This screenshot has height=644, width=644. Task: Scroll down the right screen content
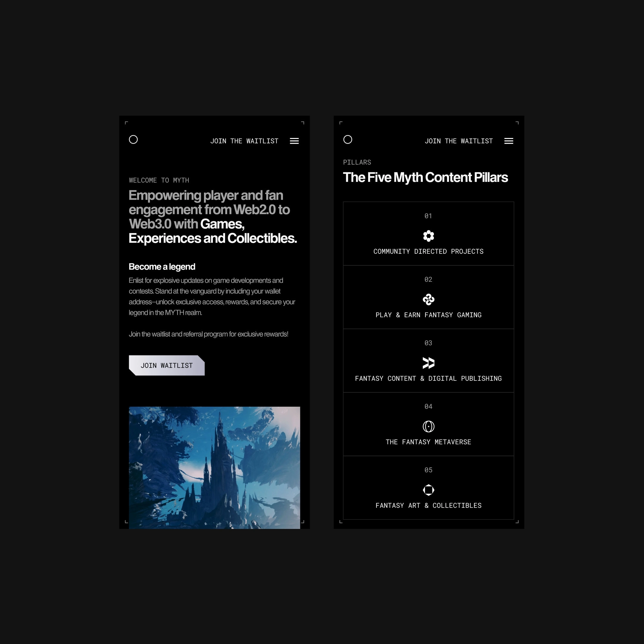429,354
